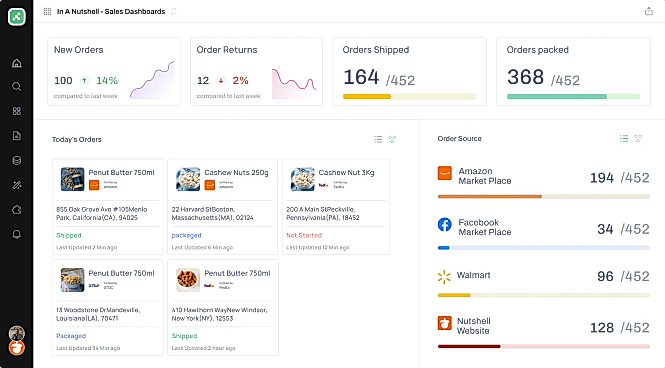Click the orange Nutshell badge in sidebar
The height and width of the screenshot is (368, 665).
point(17,348)
